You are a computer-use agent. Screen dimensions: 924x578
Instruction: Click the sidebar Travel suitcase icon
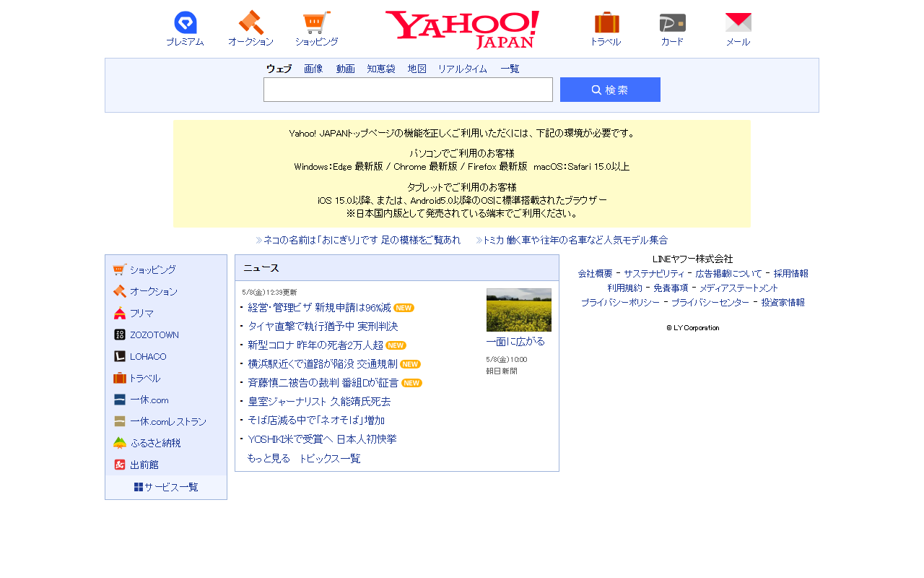coord(120,378)
